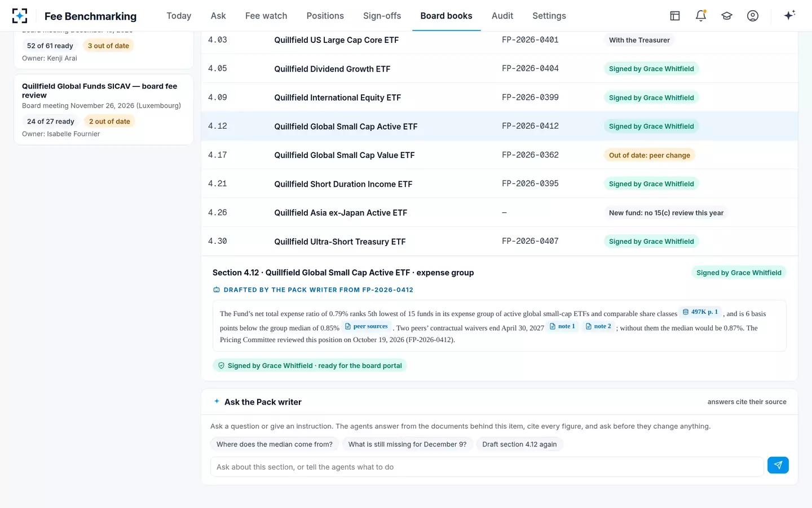Click the graduation cap learning icon
This screenshot has width=812, height=508.
(727, 16)
